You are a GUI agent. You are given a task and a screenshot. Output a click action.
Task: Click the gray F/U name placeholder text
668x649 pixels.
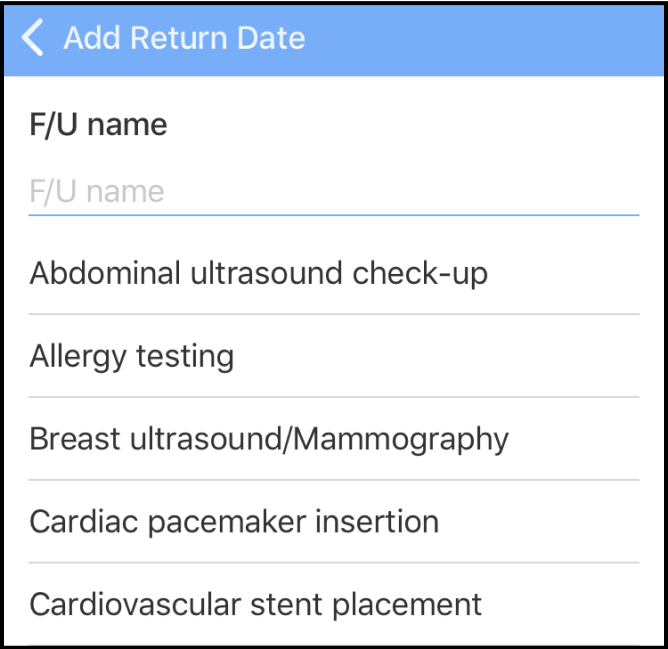(x=97, y=191)
